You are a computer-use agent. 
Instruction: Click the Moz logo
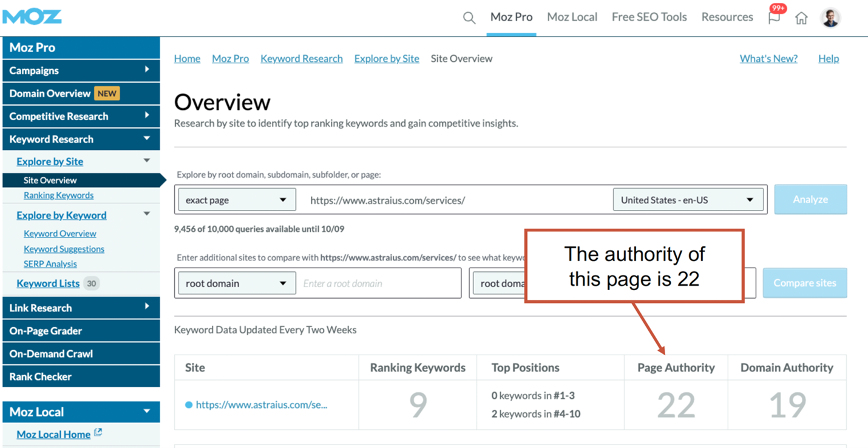click(x=32, y=16)
